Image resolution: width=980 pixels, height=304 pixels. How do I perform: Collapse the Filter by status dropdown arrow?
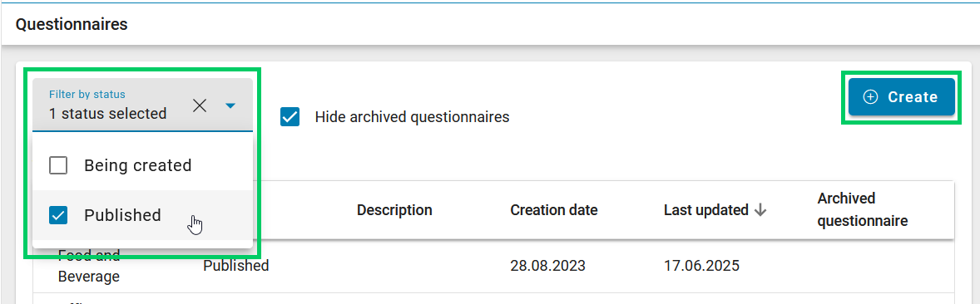(x=230, y=106)
